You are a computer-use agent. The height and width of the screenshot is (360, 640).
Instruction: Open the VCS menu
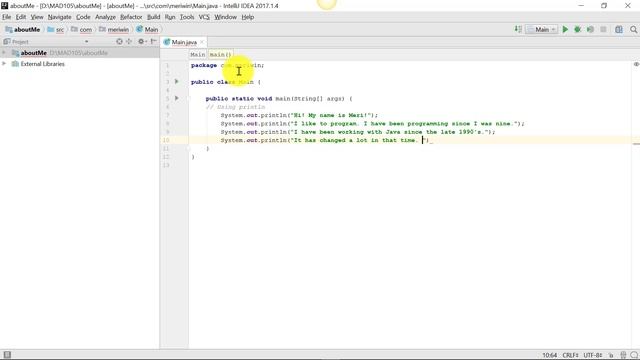204,17
